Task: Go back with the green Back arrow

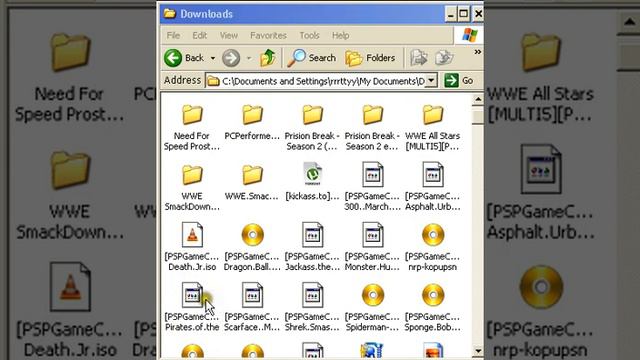Action: (183, 58)
